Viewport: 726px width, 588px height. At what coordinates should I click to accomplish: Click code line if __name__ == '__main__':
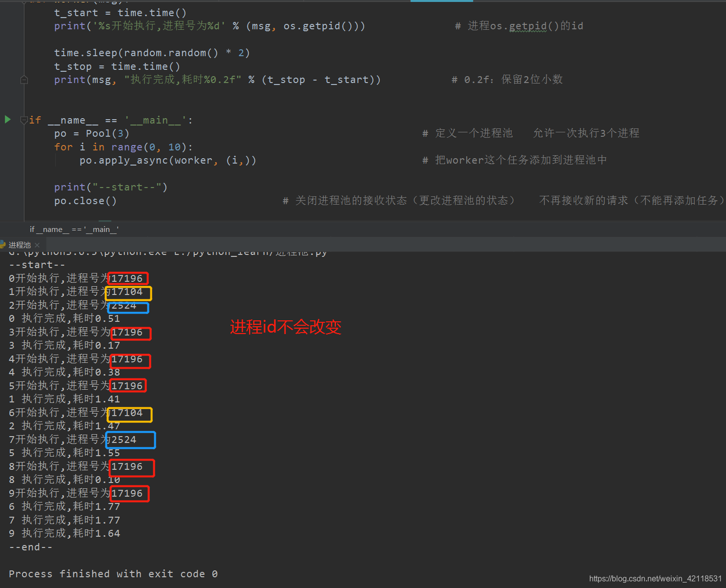(111, 120)
